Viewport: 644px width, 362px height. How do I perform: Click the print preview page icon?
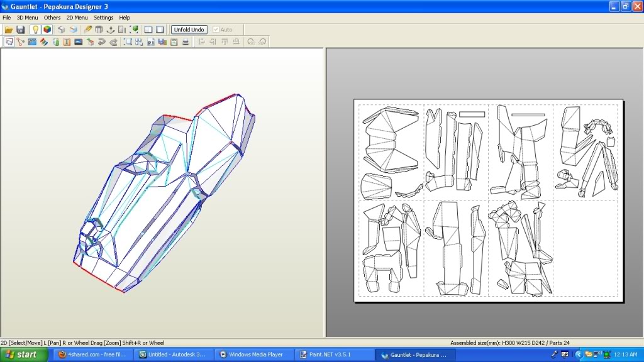point(174,42)
